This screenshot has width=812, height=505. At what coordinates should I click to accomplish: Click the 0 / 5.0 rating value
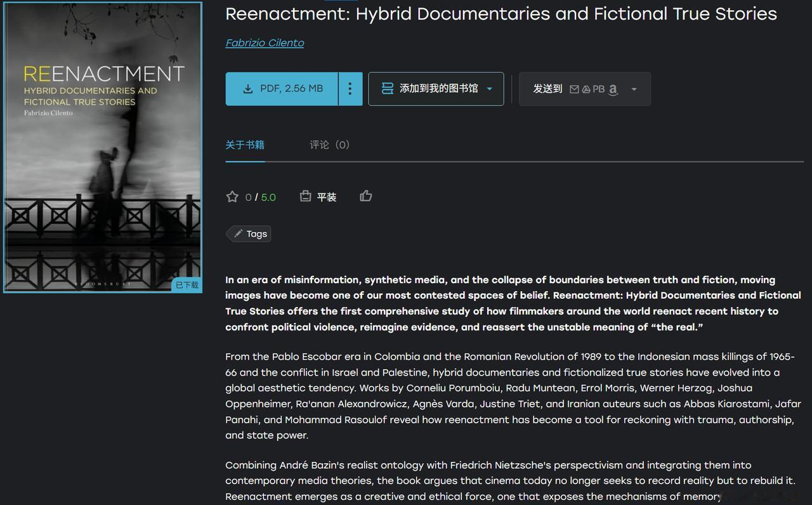[261, 197]
